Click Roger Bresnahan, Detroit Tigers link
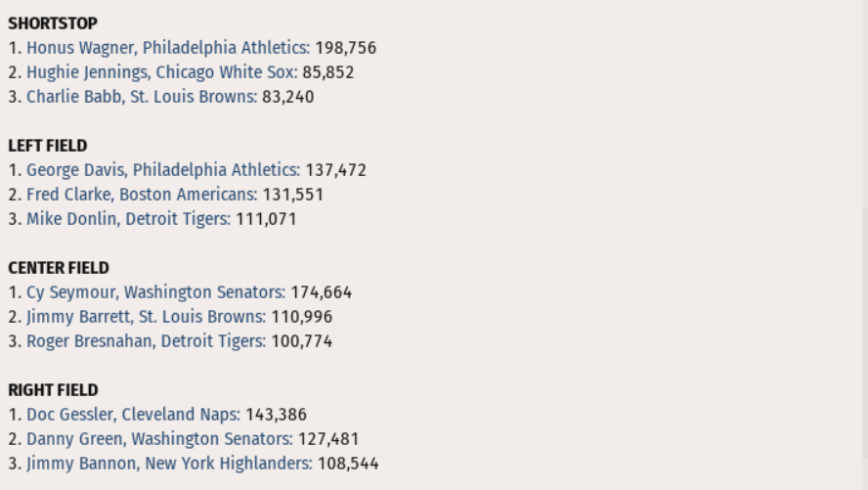 tap(145, 341)
